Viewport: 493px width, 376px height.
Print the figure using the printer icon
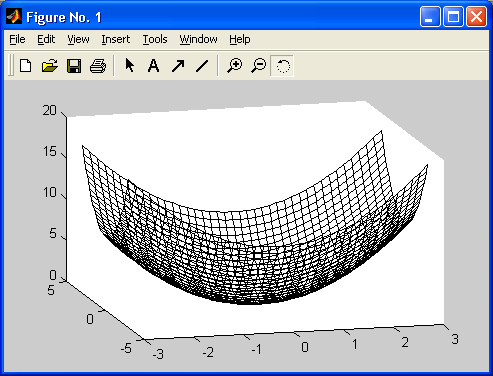pyautogui.click(x=98, y=66)
